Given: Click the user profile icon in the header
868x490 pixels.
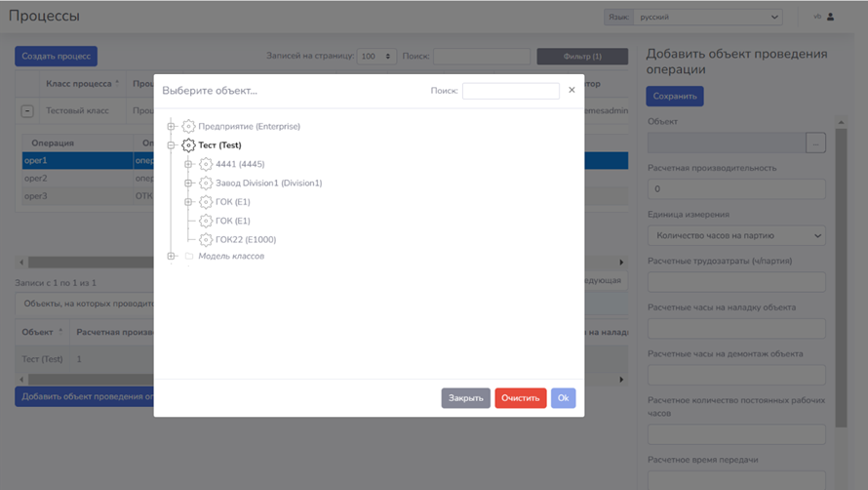Looking at the screenshot, I should [x=830, y=17].
